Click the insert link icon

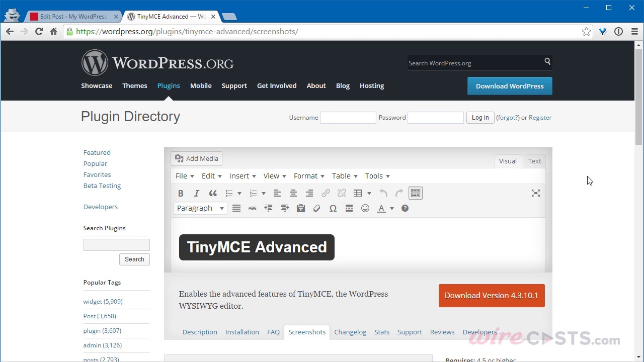(326, 193)
